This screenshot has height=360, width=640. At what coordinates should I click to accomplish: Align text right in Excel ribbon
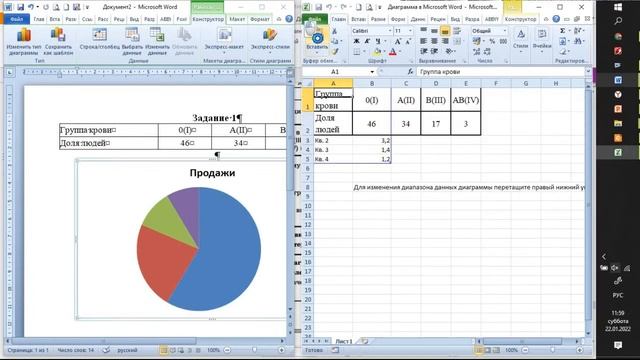[x=445, y=41]
